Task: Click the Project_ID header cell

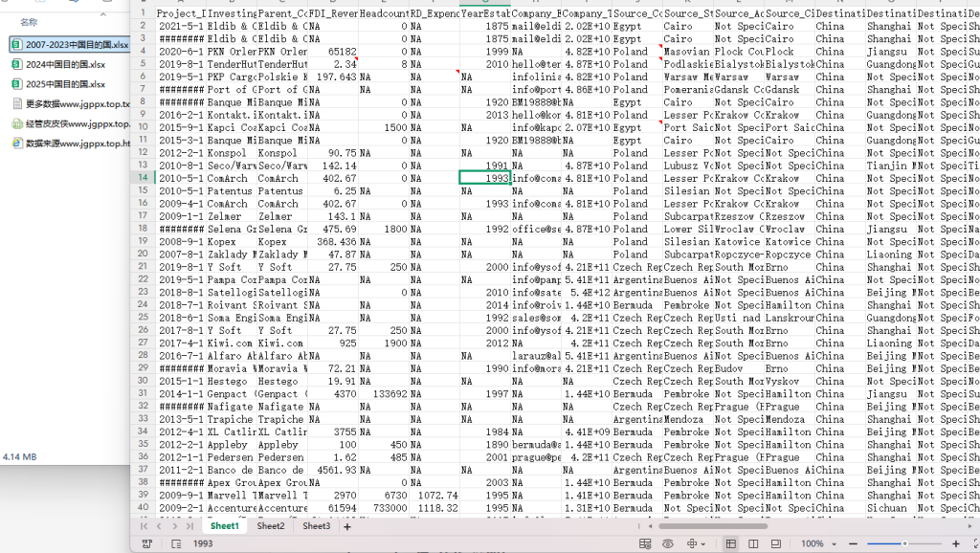Action: click(x=181, y=13)
